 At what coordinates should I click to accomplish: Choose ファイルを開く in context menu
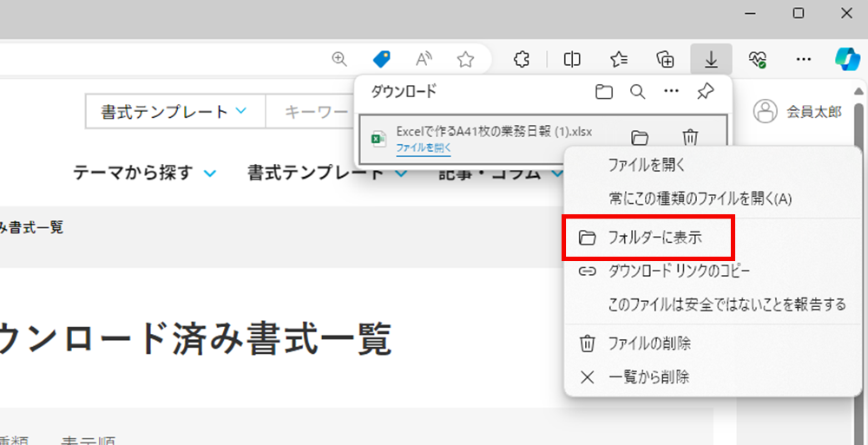click(713, 165)
